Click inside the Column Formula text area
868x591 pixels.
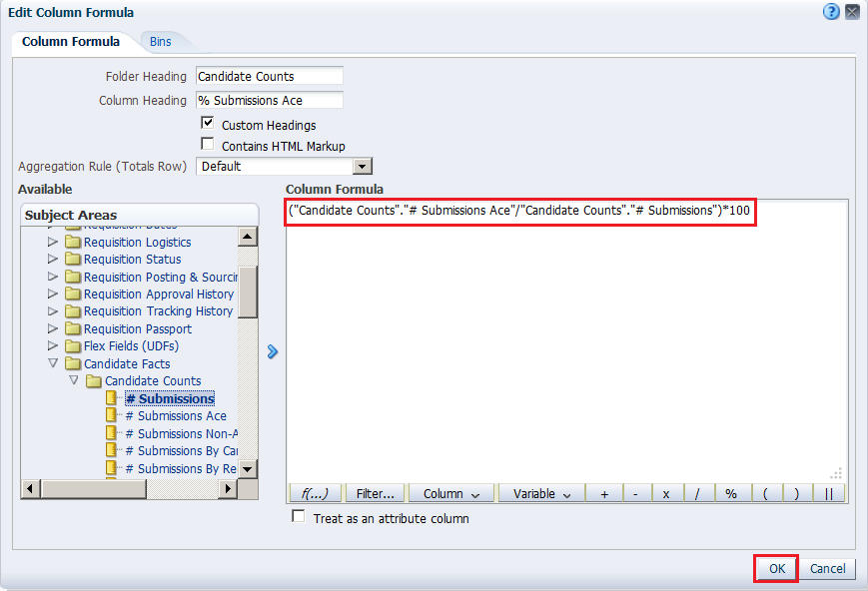[x=567, y=340]
